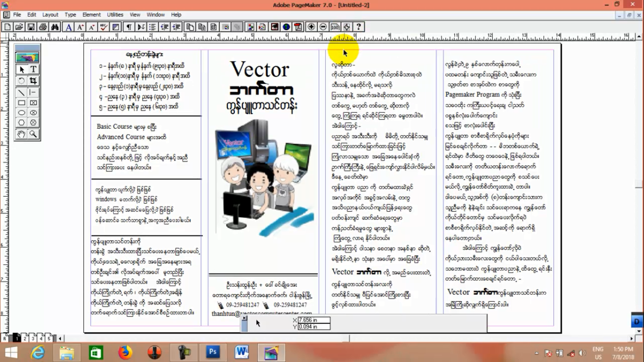644x362 pixels.
Task: Go to page 2 icon
Action: (25, 338)
